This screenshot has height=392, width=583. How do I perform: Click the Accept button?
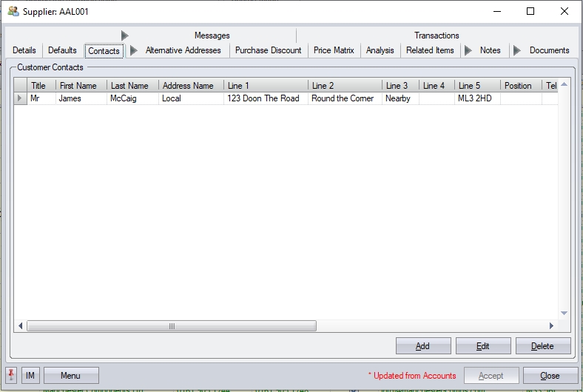pos(491,375)
